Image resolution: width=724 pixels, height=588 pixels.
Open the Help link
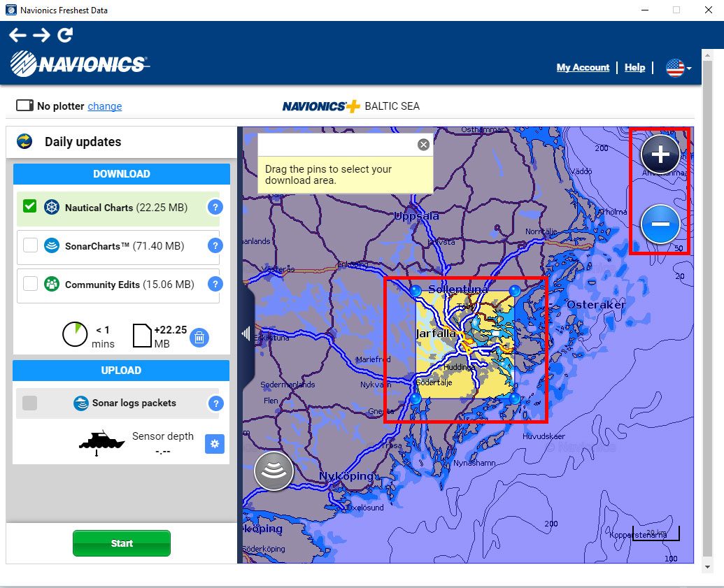635,67
